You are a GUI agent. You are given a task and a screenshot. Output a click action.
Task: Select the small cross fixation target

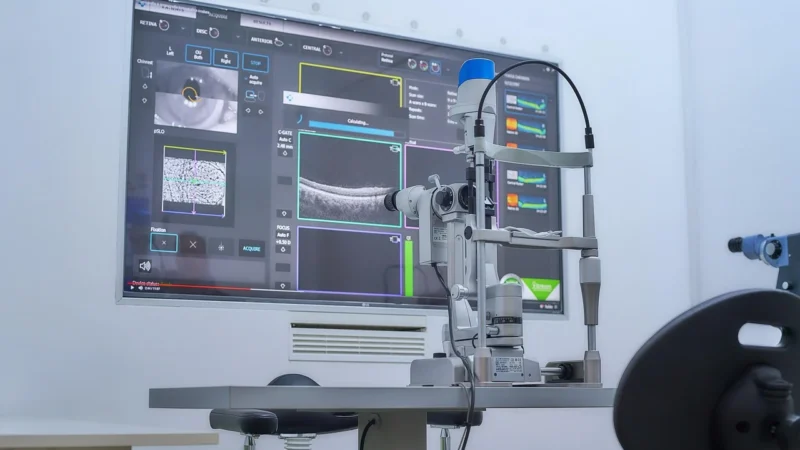[164, 243]
